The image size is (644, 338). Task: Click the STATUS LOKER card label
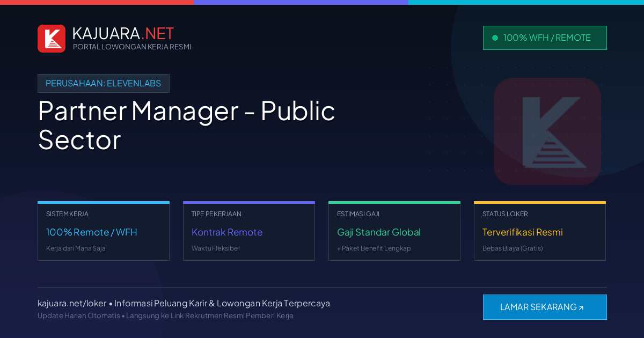click(505, 214)
